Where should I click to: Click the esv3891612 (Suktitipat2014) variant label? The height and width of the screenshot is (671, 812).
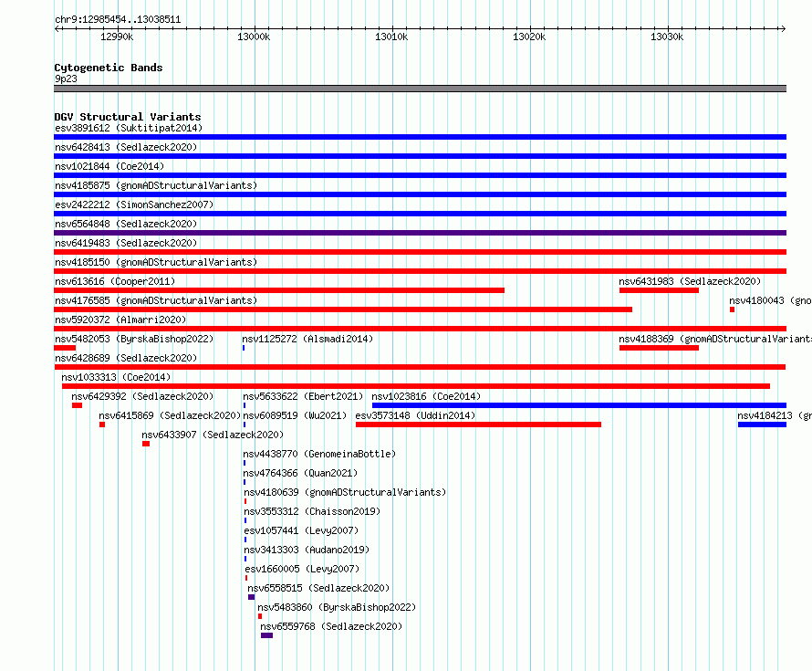(x=129, y=128)
